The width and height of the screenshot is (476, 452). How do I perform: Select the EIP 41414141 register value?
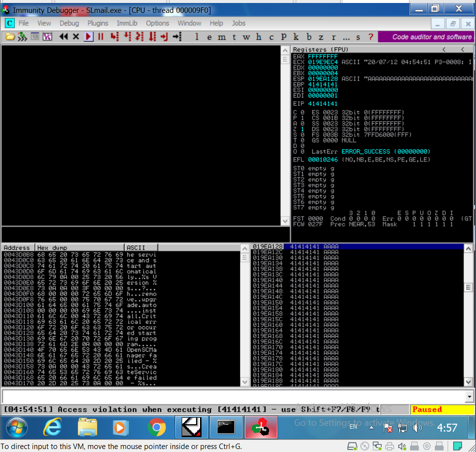(323, 104)
